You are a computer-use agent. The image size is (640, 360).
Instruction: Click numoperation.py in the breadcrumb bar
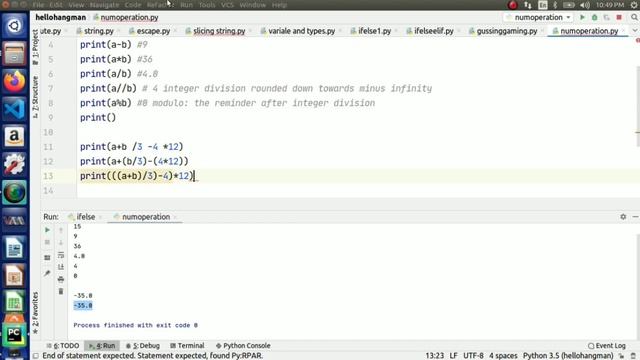tap(126, 18)
